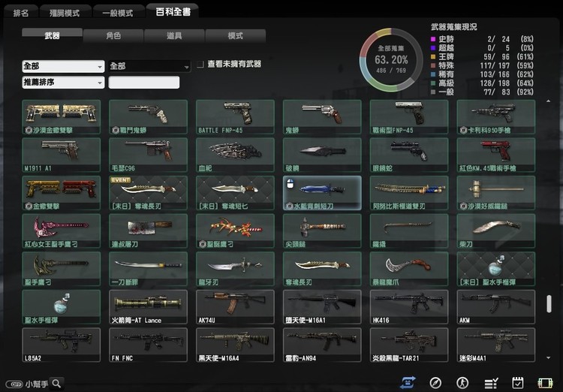The width and height of the screenshot is (563, 392).
Task: Select the 血爪 claw weapon card
Action: (235, 155)
